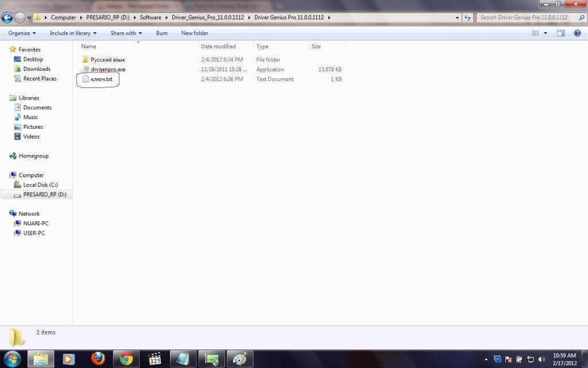588x368 pixels.
Task: Sort by the Date modified column header
Action: pos(218,46)
